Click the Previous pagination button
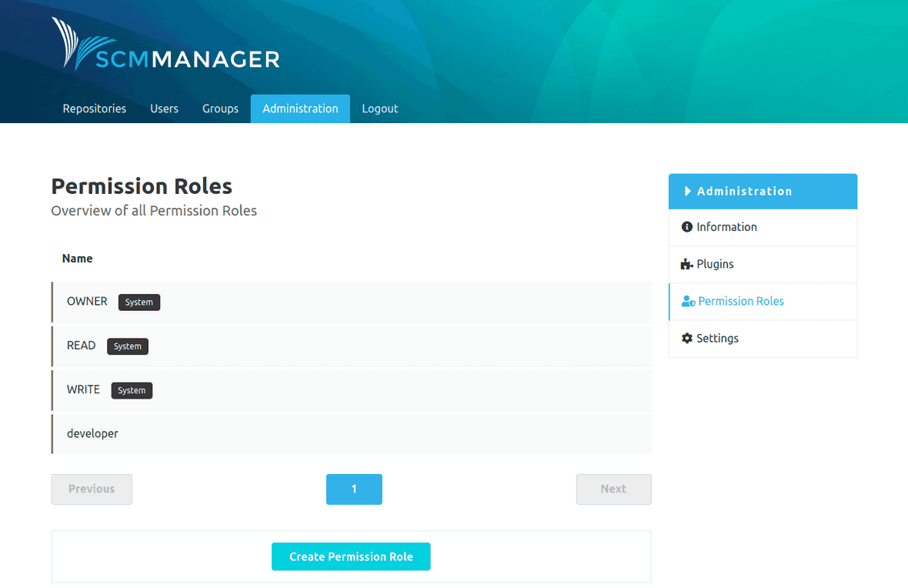This screenshot has width=908, height=588. (x=91, y=489)
